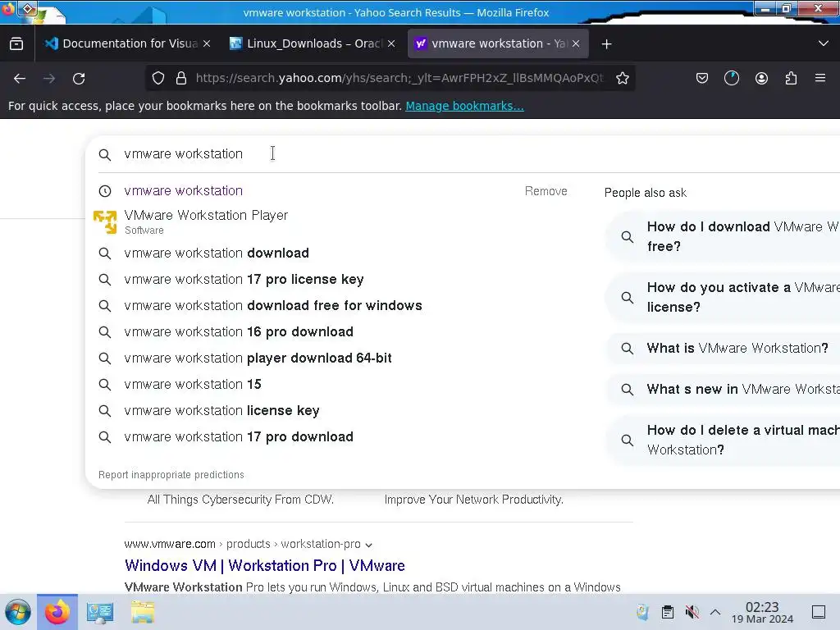The height and width of the screenshot is (630, 840).
Task: Open the Firefox hamburger application menu
Action: (x=820, y=78)
